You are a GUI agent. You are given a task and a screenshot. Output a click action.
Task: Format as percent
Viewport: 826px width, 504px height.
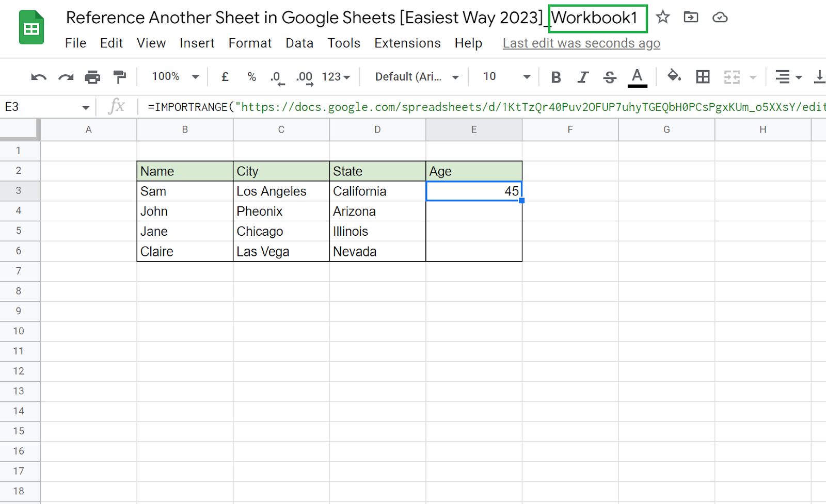252,77
